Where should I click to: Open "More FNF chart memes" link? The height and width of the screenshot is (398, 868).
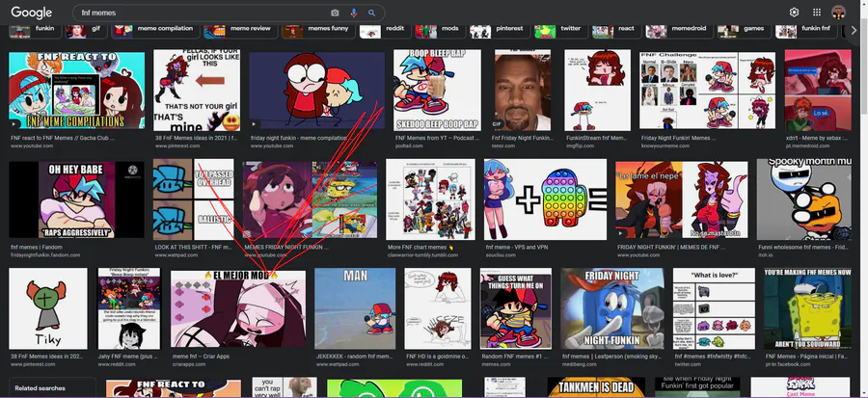point(420,247)
